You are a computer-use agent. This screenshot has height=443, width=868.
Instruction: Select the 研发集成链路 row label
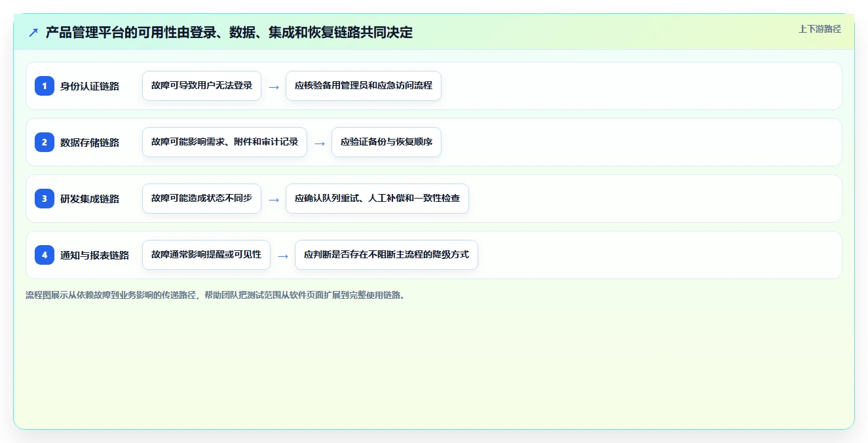point(90,199)
